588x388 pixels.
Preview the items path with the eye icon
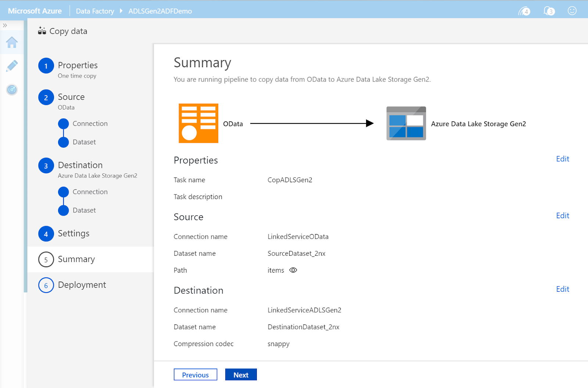click(x=293, y=270)
